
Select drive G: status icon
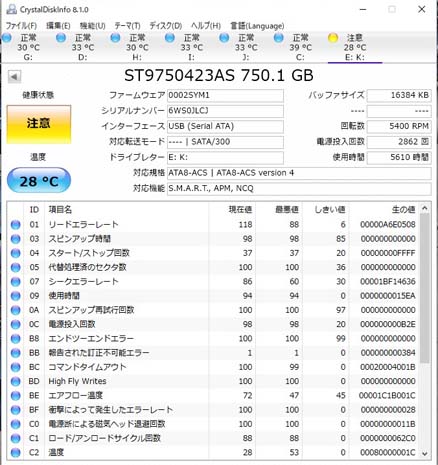pyautogui.click(x=7, y=38)
